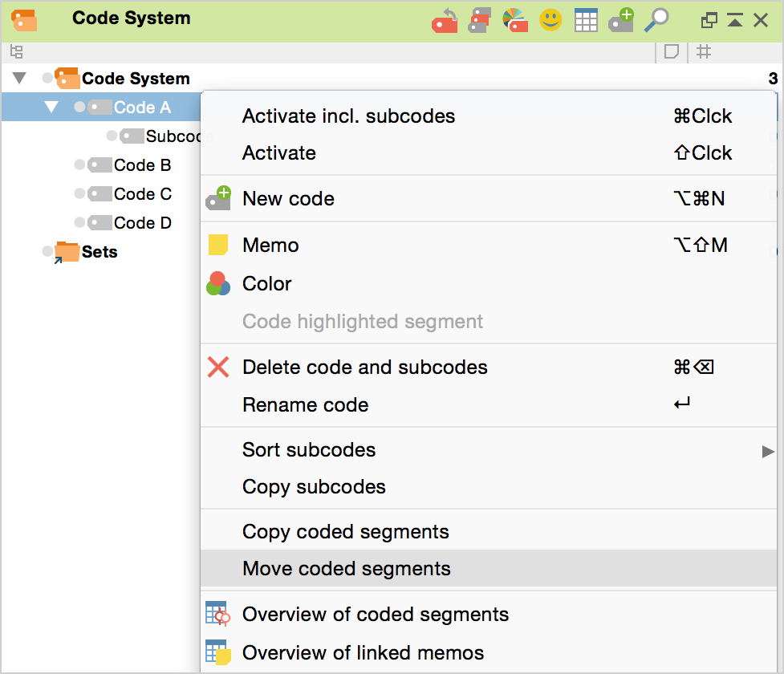Viewport: 784px width, 674px height.
Task: Toggle activation circle next to Code C
Action: pyautogui.click(x=79, y=194)
